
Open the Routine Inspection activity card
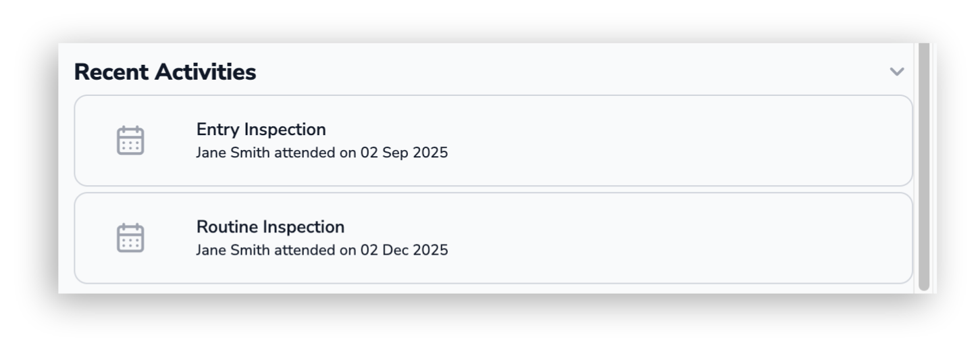(x=493, y=238)
